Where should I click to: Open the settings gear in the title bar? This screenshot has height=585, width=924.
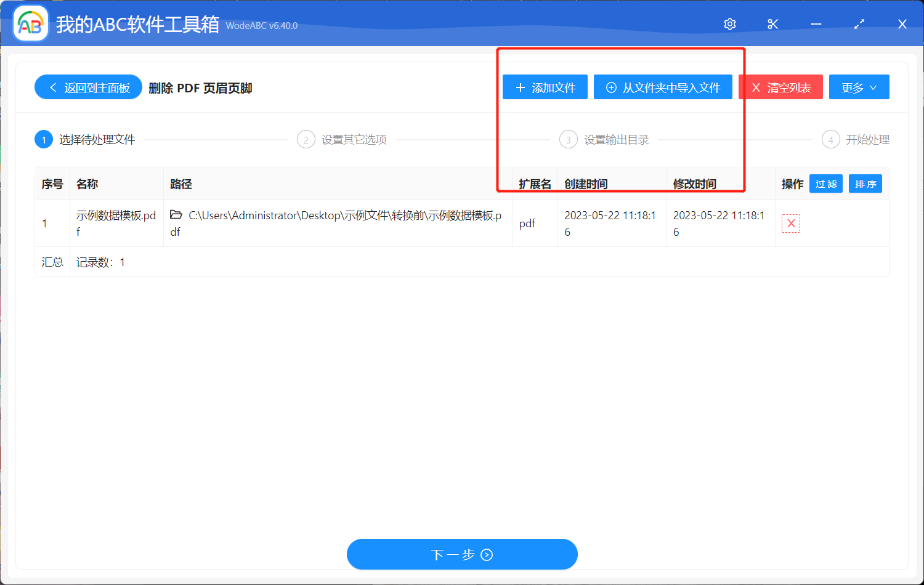pos(729,24)
